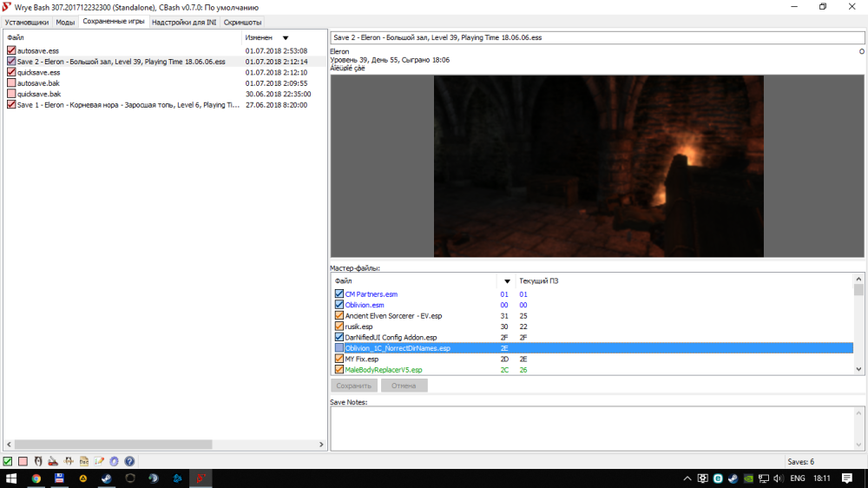This screenshot has height=488, width=868.
Task: Select MY Fix.esp in masters list
Action: (592, 359)
